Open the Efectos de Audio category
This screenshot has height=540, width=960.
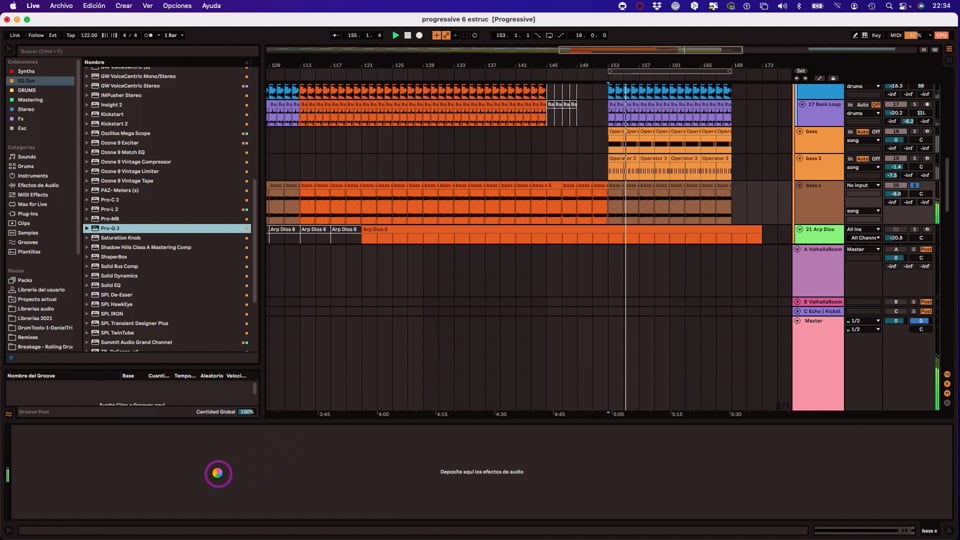(38, 185)
